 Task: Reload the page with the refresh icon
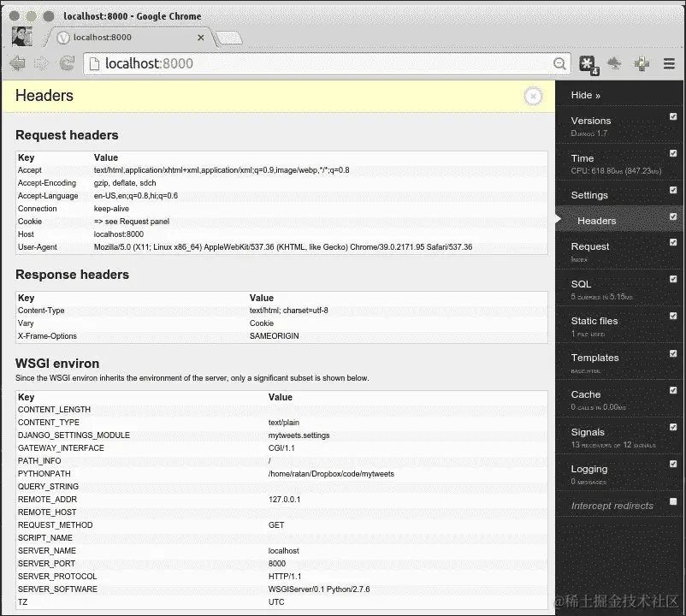click(67, 63)
